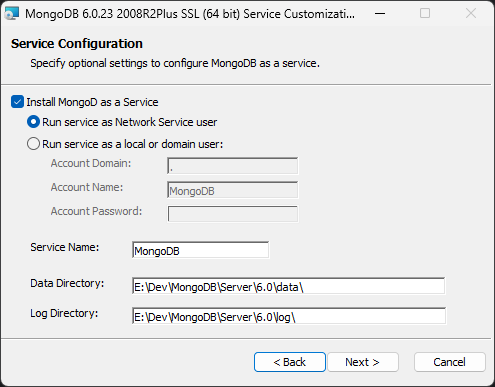Click the 'Specify optional settings' description text
The height and width of the screenshot is (387, 495).
tap(175, 63)
